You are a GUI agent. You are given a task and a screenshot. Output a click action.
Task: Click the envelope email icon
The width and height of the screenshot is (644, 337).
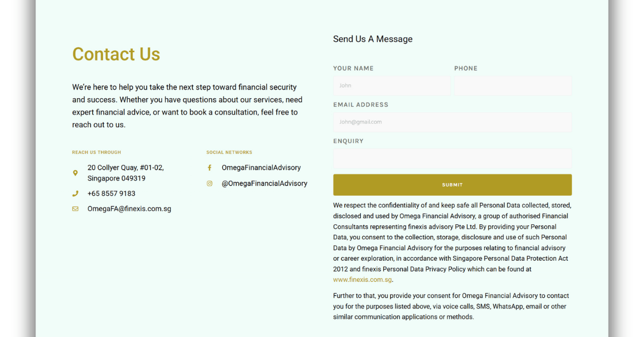pos(75,209)
